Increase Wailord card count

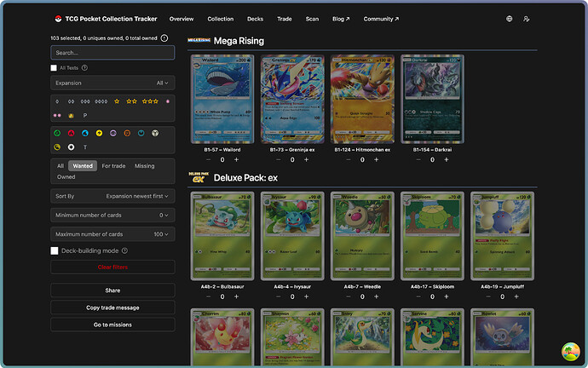click(x=236, y=159)
